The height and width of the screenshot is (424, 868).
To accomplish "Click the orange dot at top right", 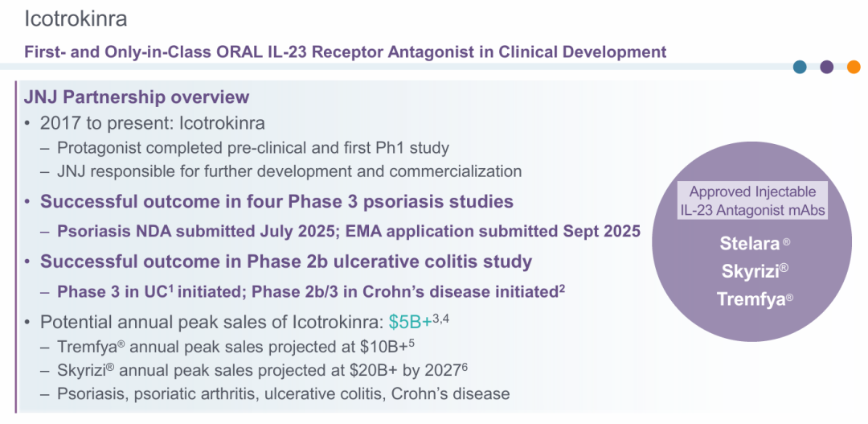I will [854, 67].
